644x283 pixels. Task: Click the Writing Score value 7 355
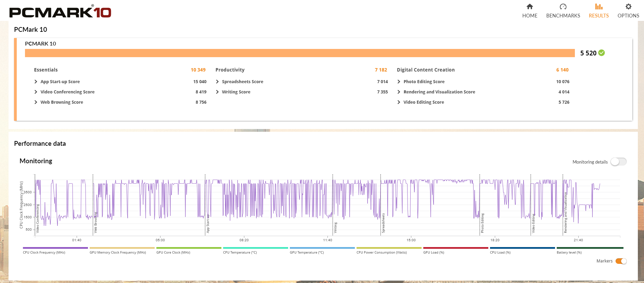click(383, 92)
